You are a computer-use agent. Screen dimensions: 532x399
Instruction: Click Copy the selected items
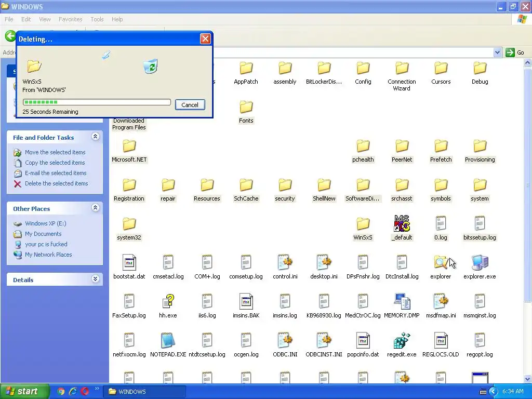point(55,163)
